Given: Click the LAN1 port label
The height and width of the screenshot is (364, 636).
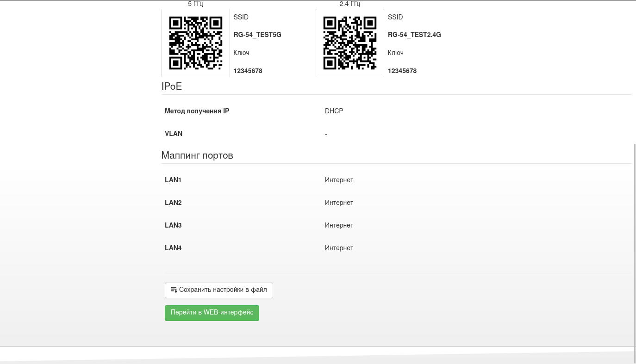Looking at the screenshot, I should click(x=173, y=180).
